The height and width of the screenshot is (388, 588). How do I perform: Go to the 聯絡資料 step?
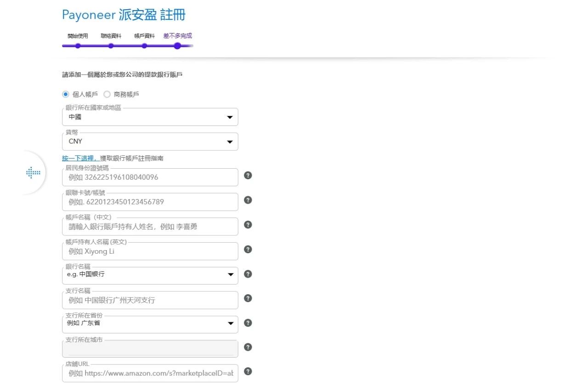(x=110, y=46)
